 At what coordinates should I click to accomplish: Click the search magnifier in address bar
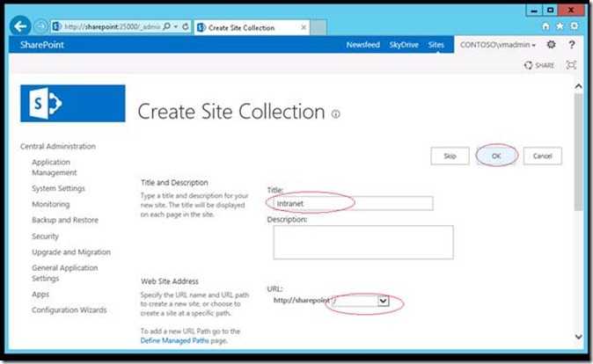coord(167,27)
